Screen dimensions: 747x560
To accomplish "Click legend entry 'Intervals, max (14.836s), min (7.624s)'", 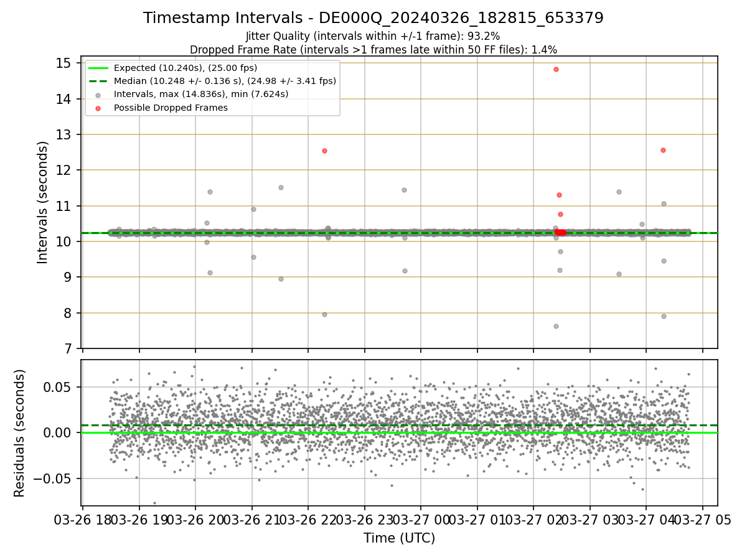I will click(x=201, y=94).
